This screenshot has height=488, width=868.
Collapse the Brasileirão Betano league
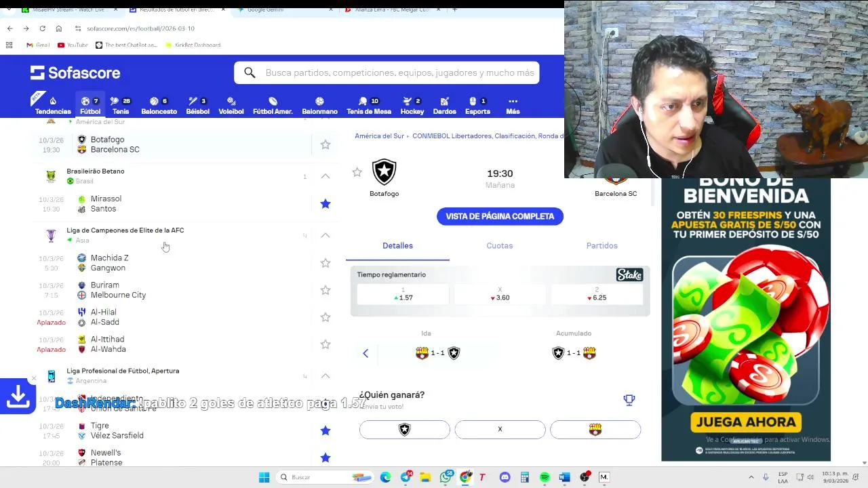tap(325, 176)
